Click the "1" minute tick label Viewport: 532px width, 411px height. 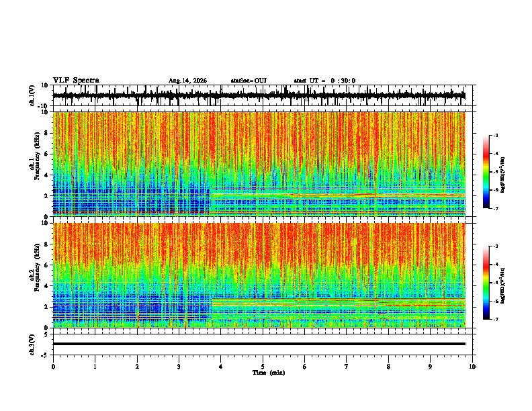95,367
